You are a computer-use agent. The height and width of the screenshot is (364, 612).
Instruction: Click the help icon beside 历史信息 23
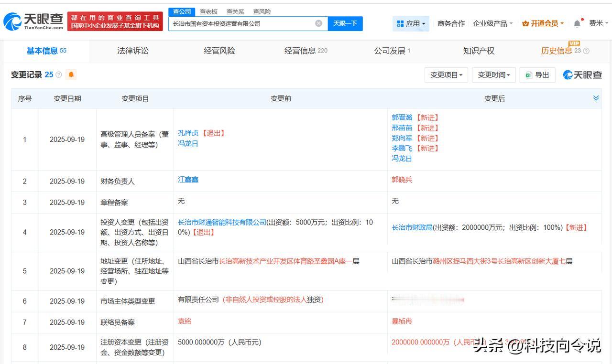586,51
